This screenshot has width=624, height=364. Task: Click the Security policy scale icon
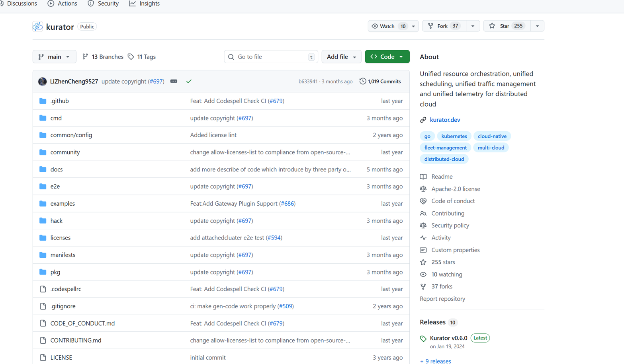(423, 226)
